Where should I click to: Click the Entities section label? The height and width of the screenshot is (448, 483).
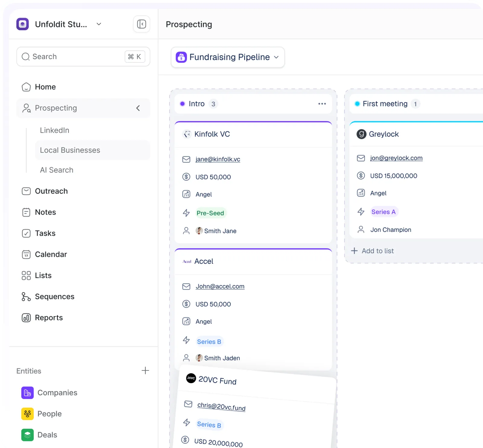click(x=29, y=371)
